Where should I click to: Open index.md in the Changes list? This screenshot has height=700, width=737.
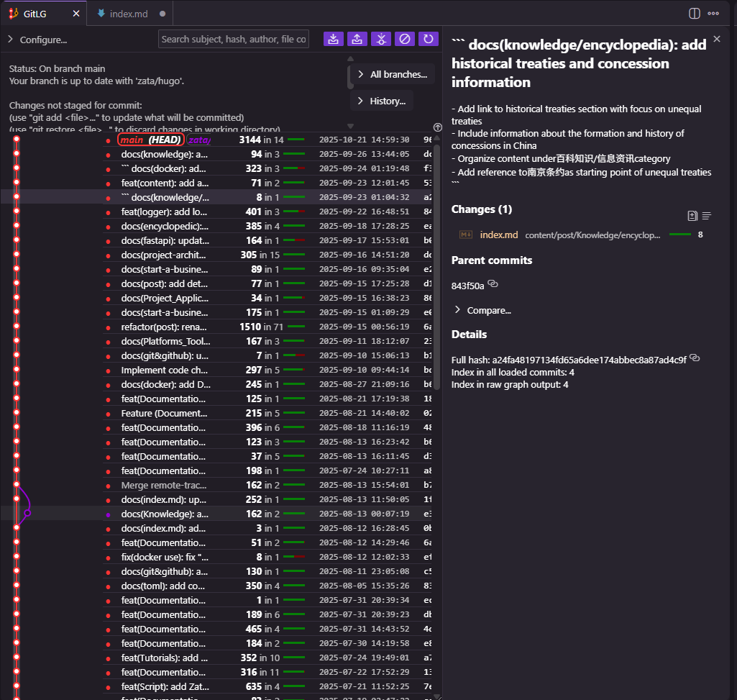(498, 235)
